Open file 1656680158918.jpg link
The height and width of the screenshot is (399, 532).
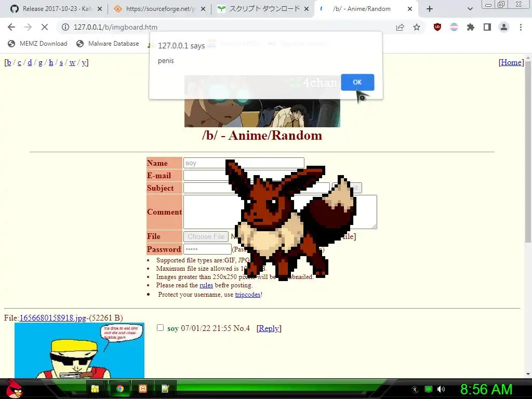[x=53, y=317]
